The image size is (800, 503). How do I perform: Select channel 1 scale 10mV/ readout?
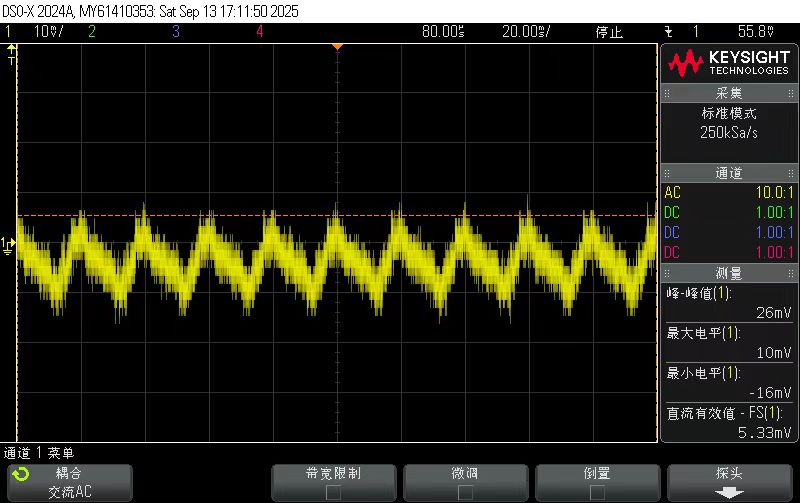48,32
